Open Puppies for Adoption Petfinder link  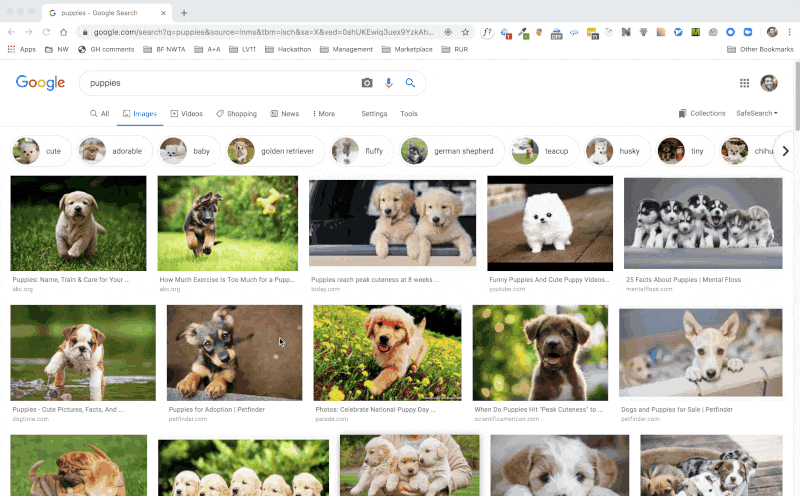point(216,409)
